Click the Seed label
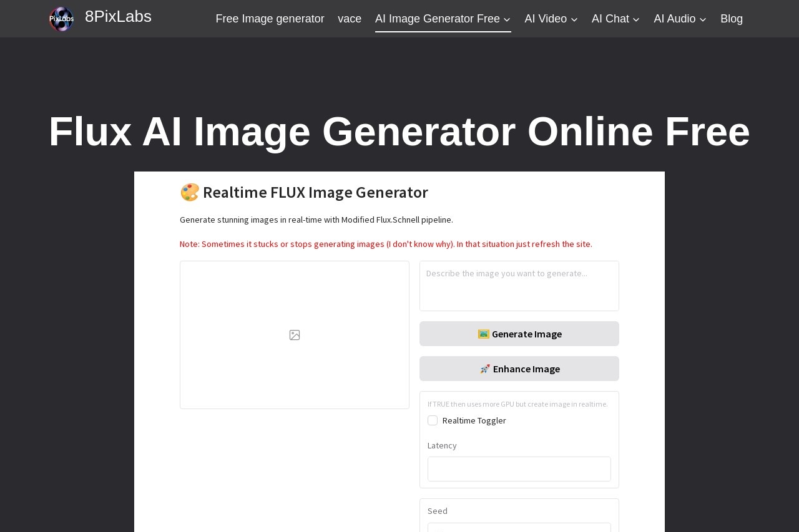Image resolution: width=799 pixels, height=532 pixels. coord(438,511)
